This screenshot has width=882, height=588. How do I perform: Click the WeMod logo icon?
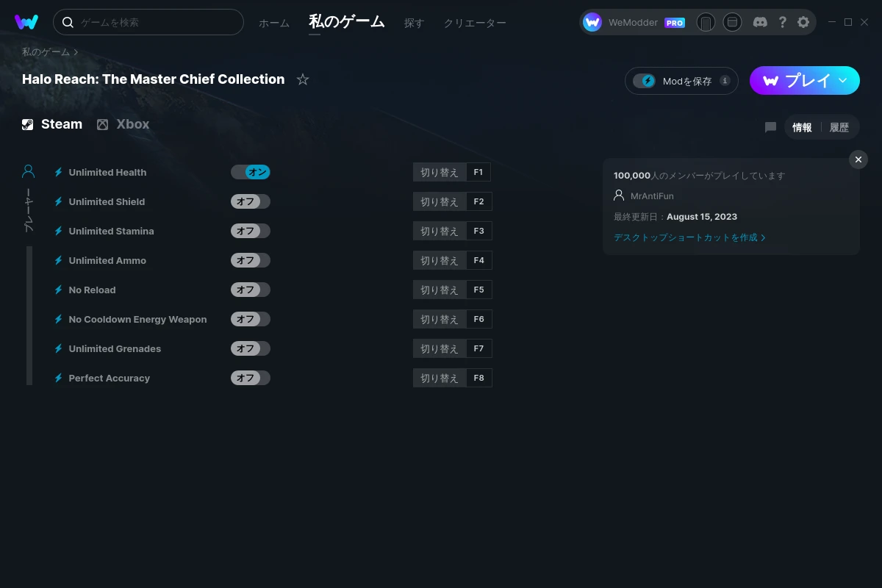[x=26, y=22]
